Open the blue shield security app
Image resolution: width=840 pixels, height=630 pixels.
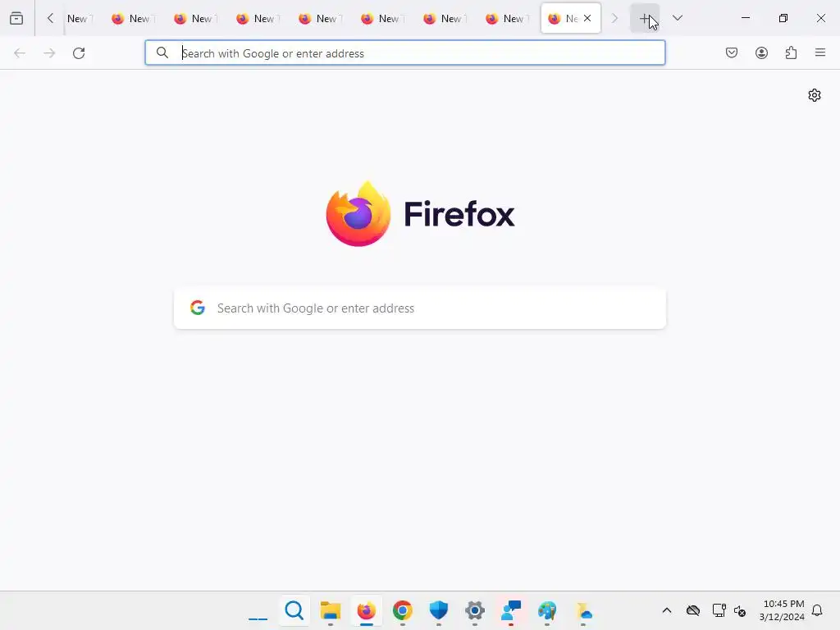pyautogui.click(x=438, y=610)
